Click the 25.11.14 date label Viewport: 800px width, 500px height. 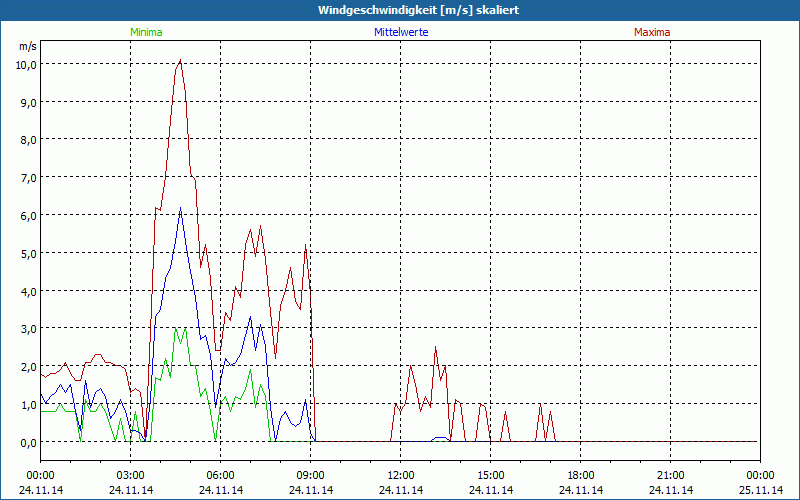coord(760,491)
